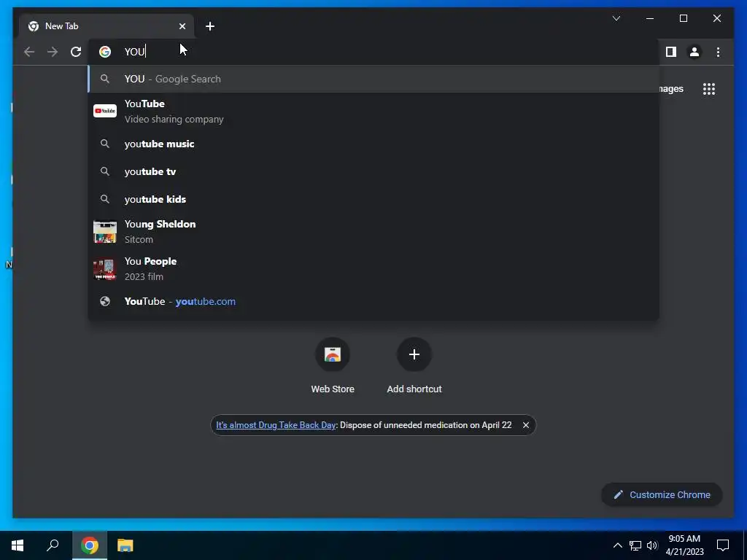This screenshot has height=560, width=747.
Task: Open YouTube - youtube.com suggestion
Action: (x=373, y=301)
